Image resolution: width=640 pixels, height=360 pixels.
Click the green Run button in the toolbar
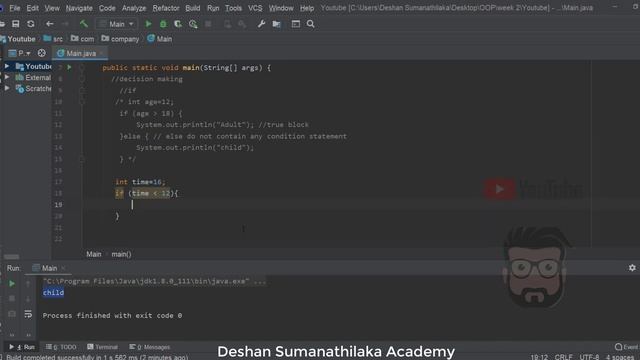click(149, 24)
